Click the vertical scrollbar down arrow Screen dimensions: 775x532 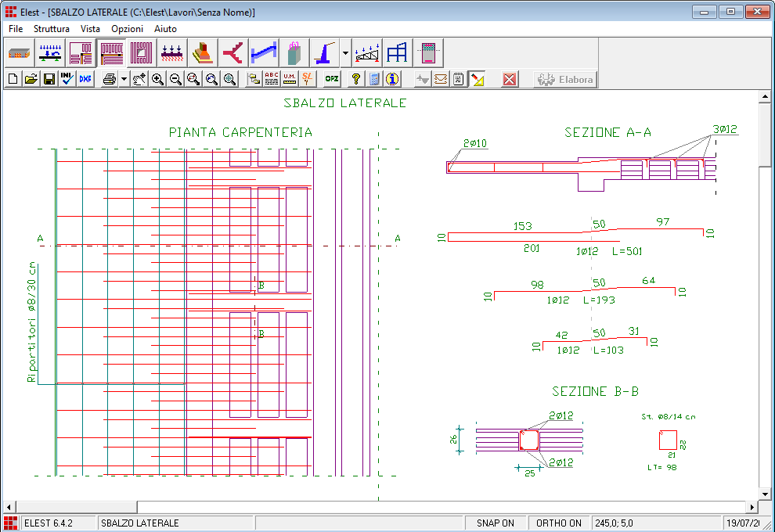766,495
